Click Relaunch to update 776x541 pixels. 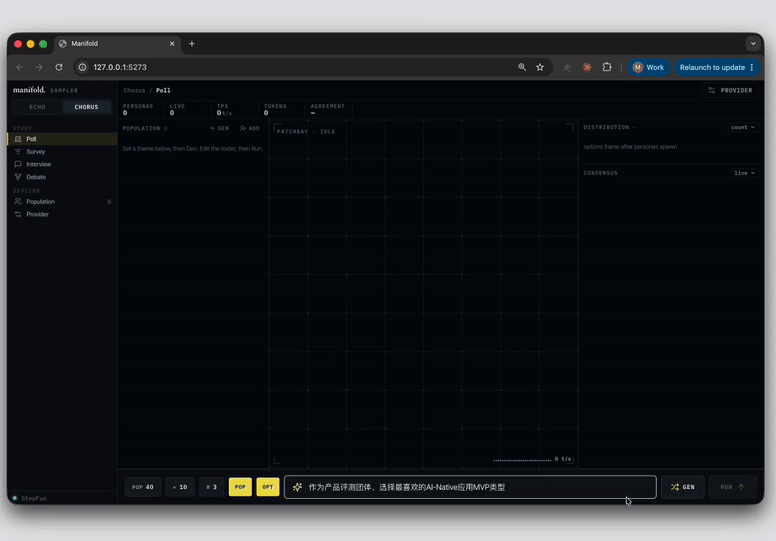click(x=717, y=67)
